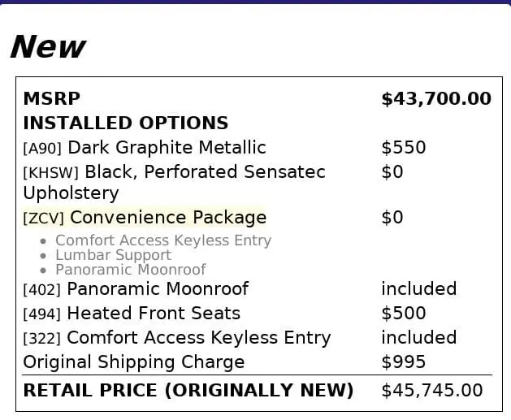Open the highlighted Convenience Package option

point(168,218)
